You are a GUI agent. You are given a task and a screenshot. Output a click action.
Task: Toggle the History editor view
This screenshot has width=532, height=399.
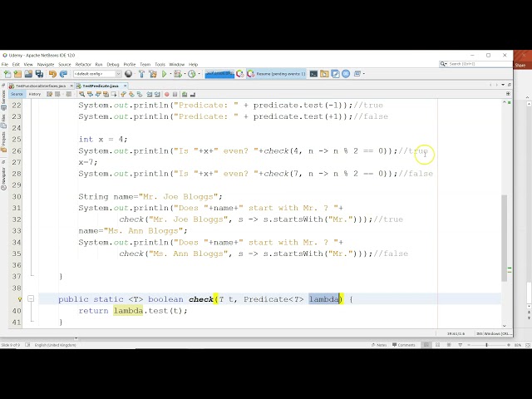point(34,94)
